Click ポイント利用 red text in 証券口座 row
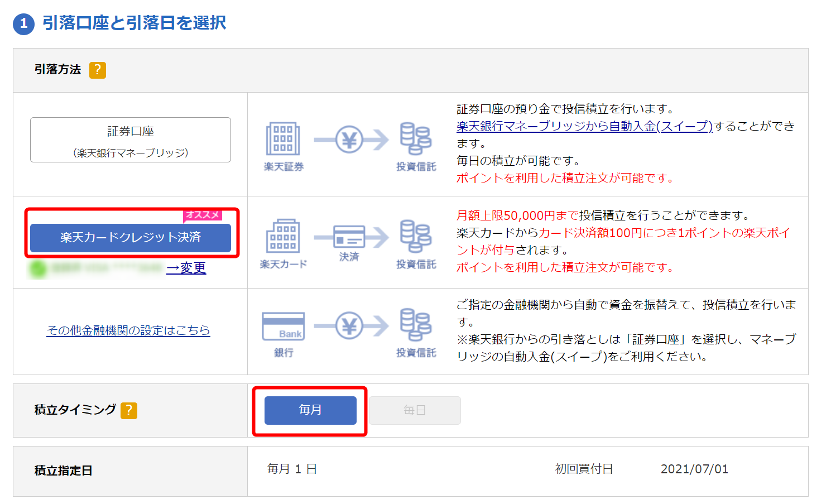Image resolution: width=831 pixels, height=504 pixels. click(x=565, y=178)
